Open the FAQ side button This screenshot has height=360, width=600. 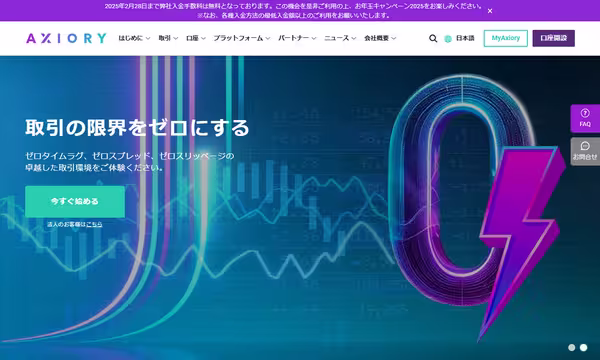point(585,118)
